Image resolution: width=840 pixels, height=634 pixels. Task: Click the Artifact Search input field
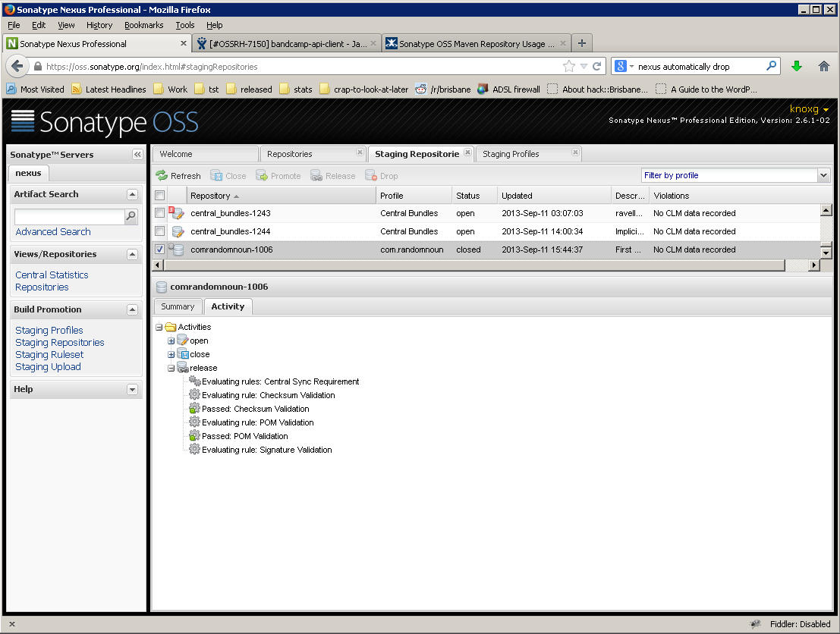[70, 216]
